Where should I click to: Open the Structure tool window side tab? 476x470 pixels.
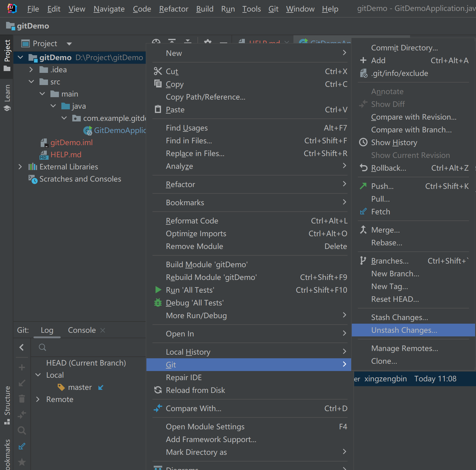click(x=7, y=405)
